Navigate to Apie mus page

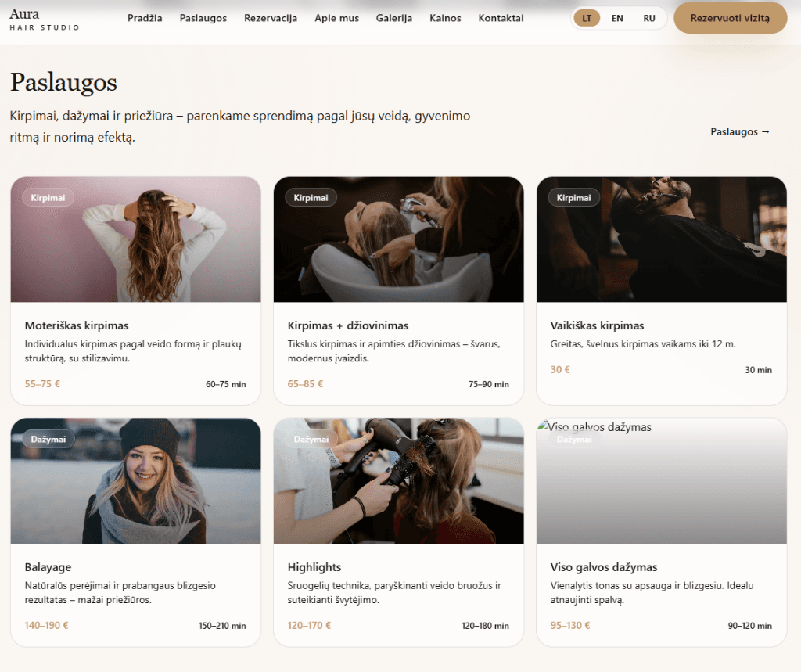click(x=336, y=18)
